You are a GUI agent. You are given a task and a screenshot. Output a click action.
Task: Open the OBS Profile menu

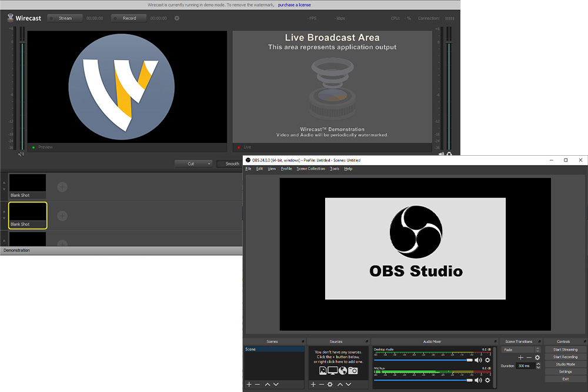pyautogui.click(x=286, y=169)
